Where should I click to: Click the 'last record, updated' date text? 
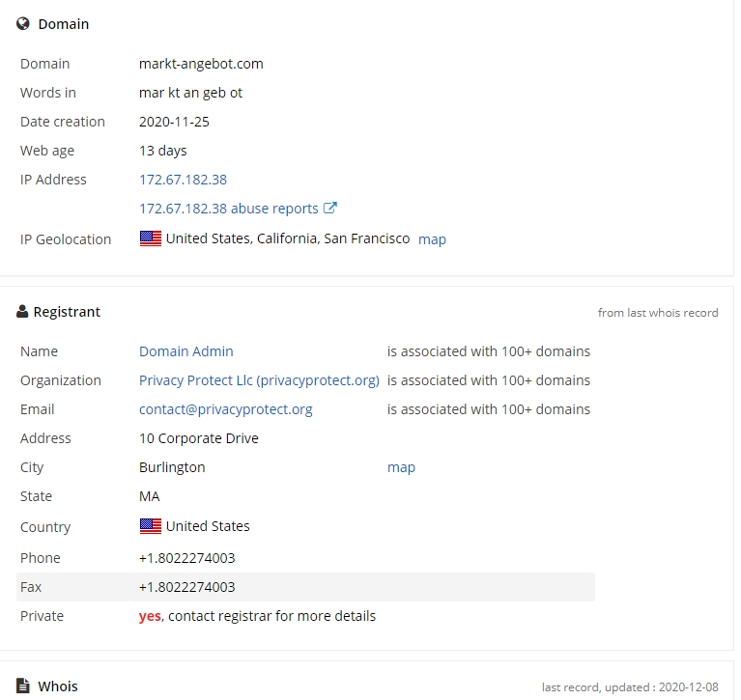click(x=630, y=687)
